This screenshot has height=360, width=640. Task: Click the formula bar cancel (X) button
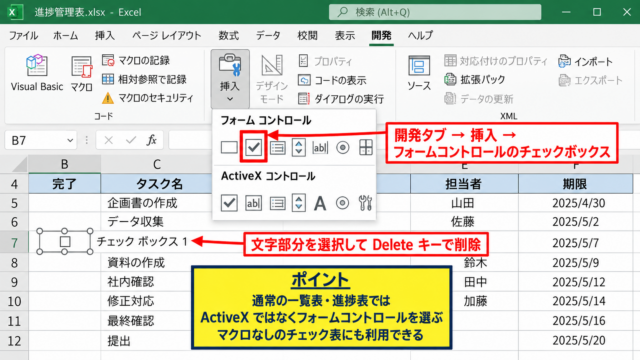(109, 140)
